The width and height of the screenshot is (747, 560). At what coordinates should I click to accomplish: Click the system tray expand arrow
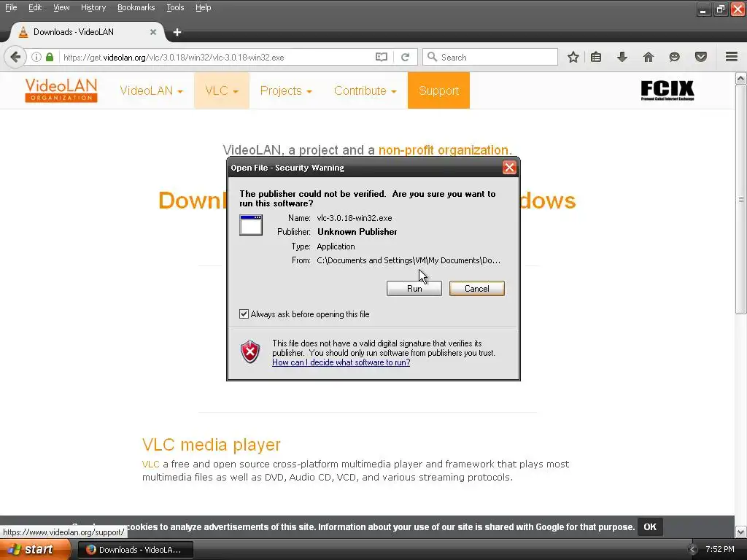coord(693,550)
